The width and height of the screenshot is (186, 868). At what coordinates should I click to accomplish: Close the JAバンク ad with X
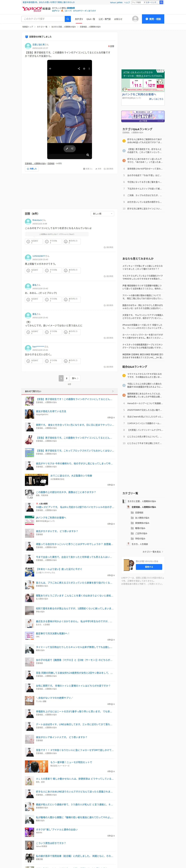tap(163, 70)
